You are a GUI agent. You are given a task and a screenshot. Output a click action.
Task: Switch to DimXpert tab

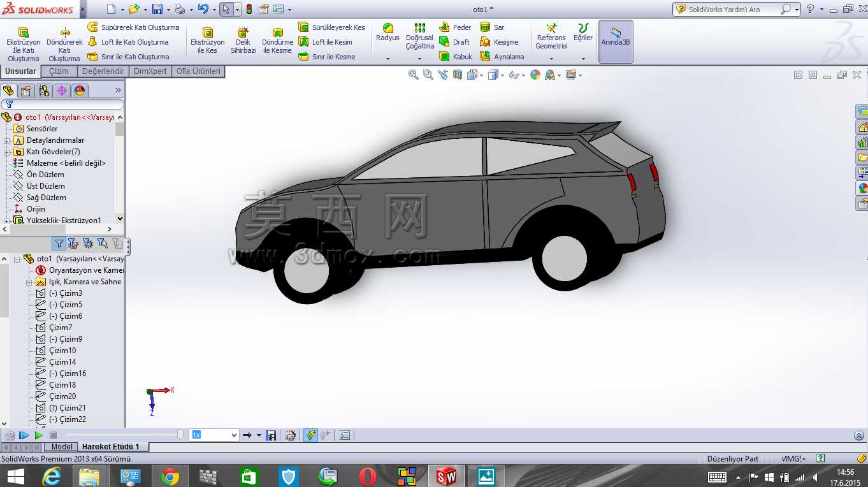pyautogui.click(x=150, y=71)
